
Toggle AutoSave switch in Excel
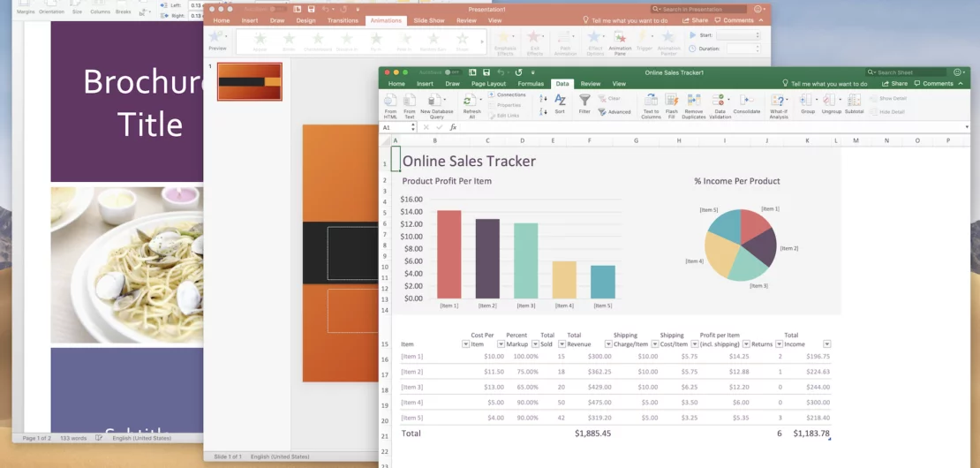451,72
